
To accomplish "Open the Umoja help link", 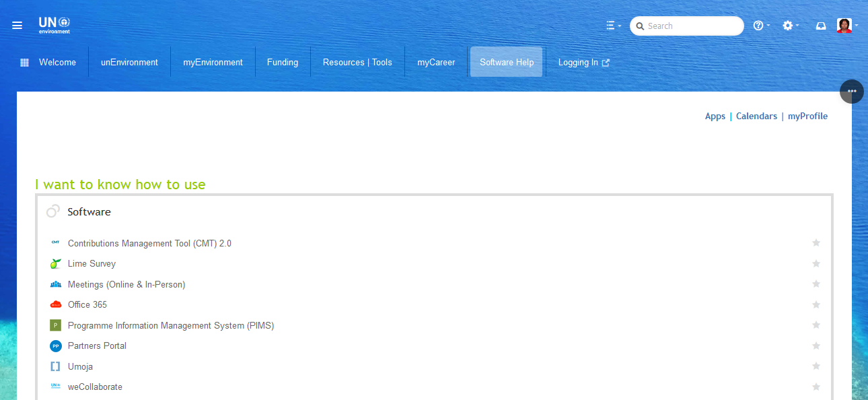I will click(80, 367).
